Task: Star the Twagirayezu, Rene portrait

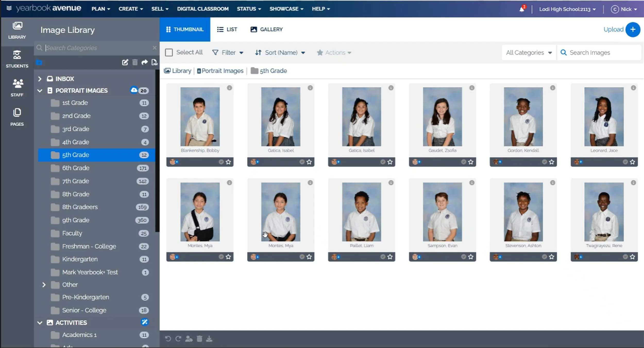Action: pyautogui.click(x=632, y=257)
